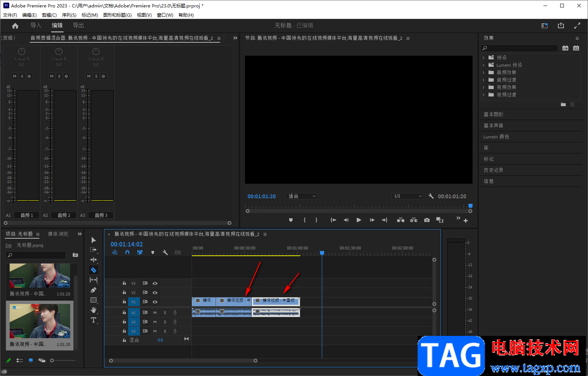
Task: Select the Slip tool
Action: point(94,280)
